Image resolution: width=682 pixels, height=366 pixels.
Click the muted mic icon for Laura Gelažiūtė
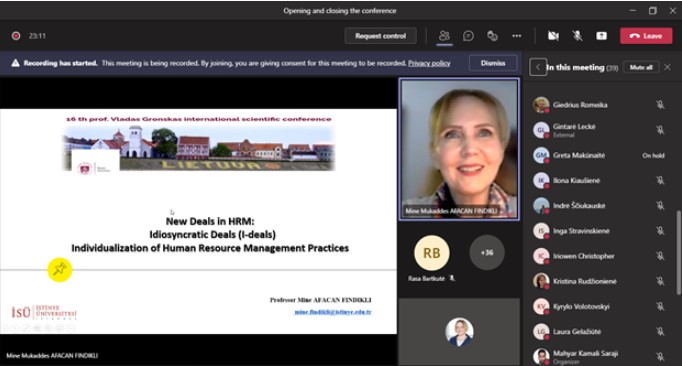click(660, 332)
